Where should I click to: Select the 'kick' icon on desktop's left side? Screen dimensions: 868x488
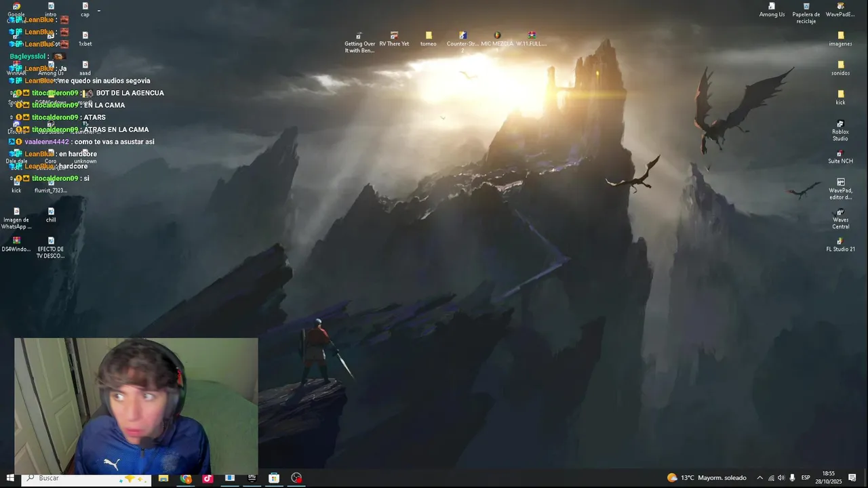pos(16,186)
